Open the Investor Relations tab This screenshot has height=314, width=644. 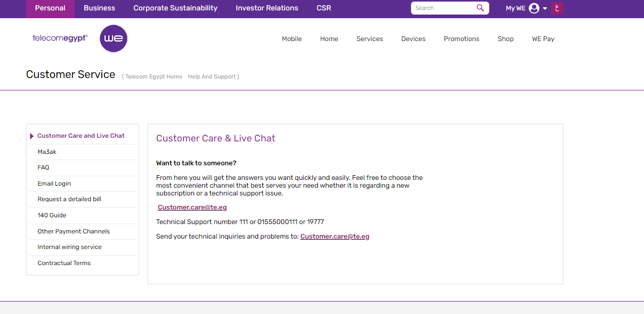pyautogui.click(x=267, y=8)
